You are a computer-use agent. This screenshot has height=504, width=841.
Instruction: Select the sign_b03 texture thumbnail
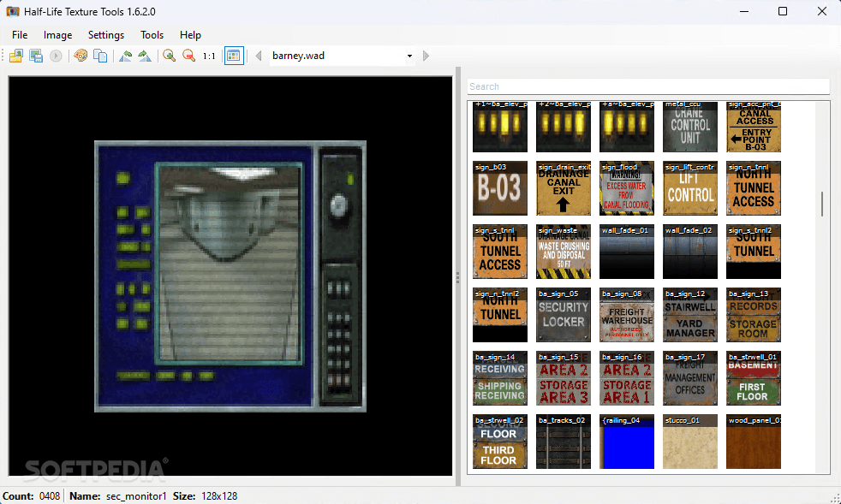[x=500, y=188]
